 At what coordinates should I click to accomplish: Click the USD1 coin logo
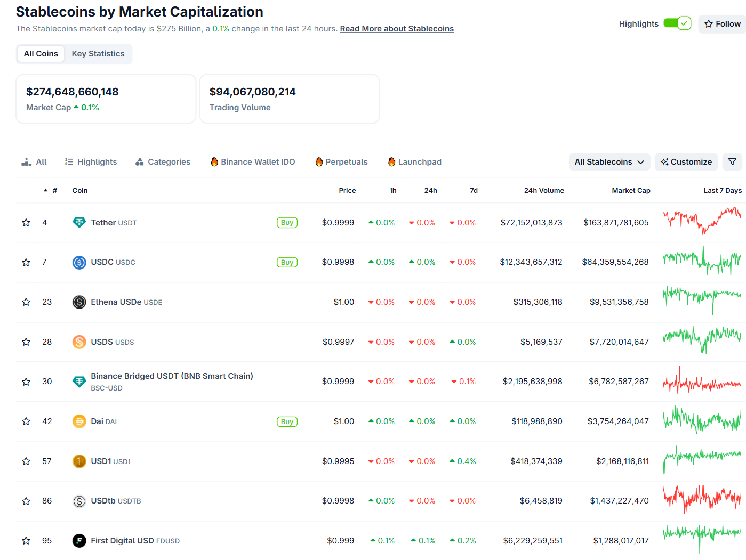tap(79, 461)
